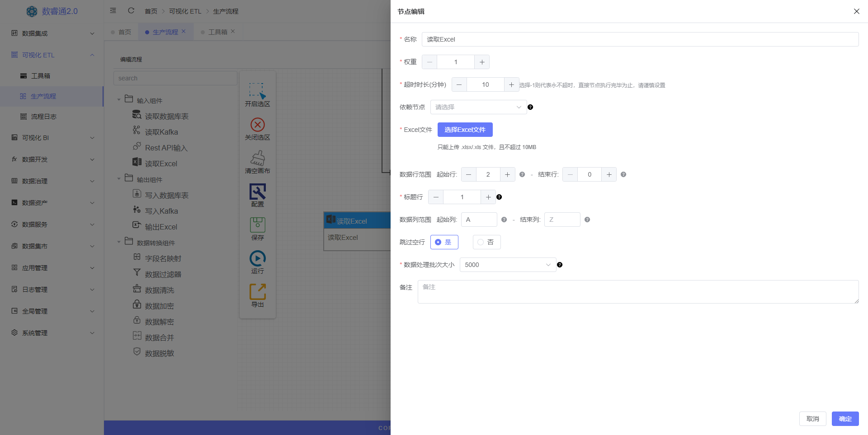868x435 pixels.
Task: Expand 数据集成 sidebar menu
Action: (52, 33)
